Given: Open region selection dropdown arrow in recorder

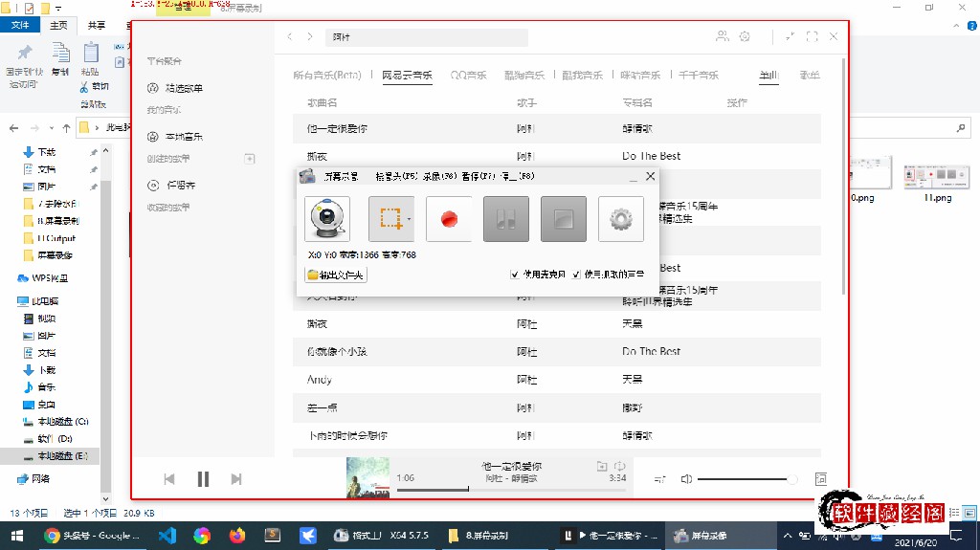Looking at the screenshot, I should (x=410, y=219).
